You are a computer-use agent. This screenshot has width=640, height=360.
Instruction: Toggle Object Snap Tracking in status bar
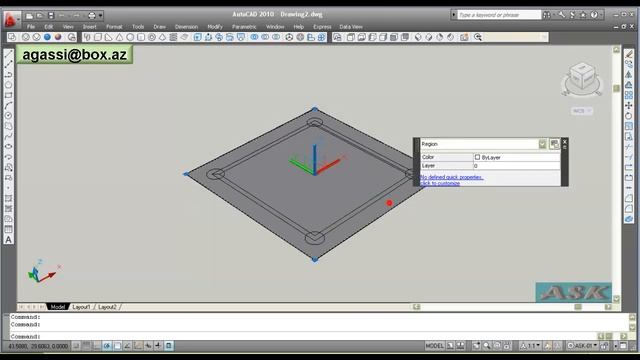click(x=127, y=346)
